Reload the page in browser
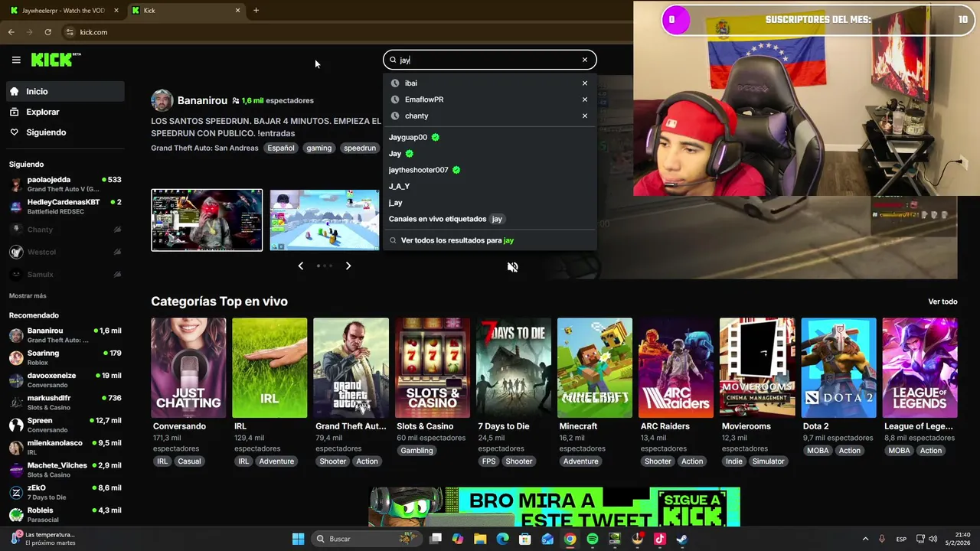The width and height of the screenshot is (980, 551). click(47, 32)
